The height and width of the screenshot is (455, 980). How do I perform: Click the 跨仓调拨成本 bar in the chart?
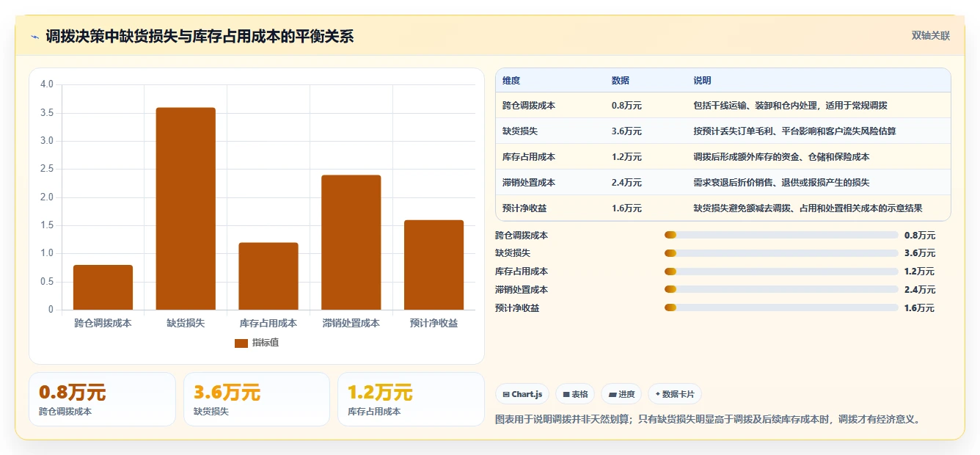(103, 287)
